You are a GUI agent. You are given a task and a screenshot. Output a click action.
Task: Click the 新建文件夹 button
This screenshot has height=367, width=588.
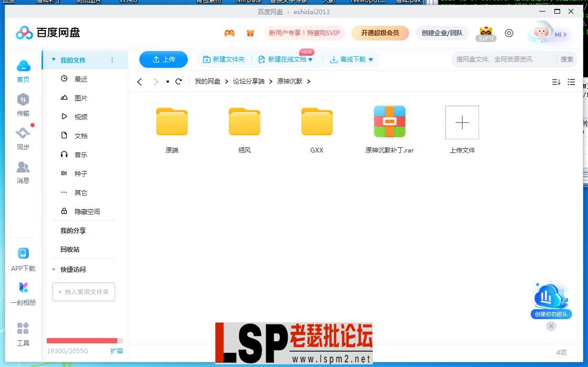[x=224, y=59]
